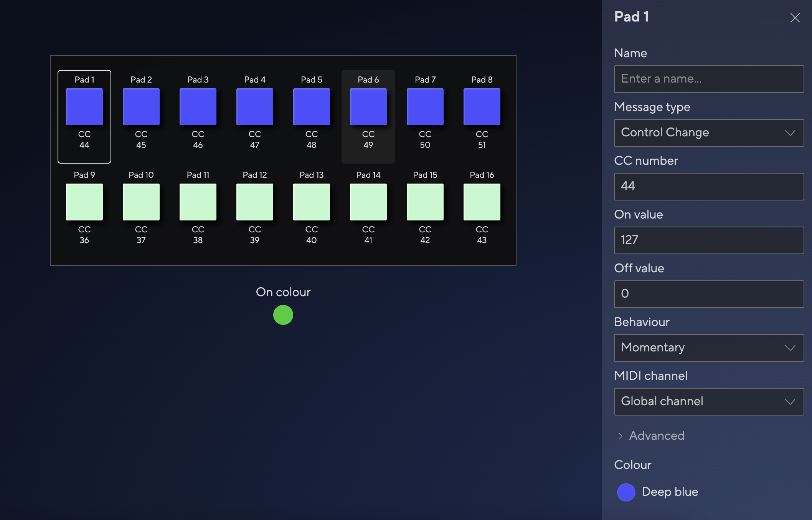Select the Pad 4 blue square
The width and height of the screenshot is (812, 520).
click(x=255, y=107)
